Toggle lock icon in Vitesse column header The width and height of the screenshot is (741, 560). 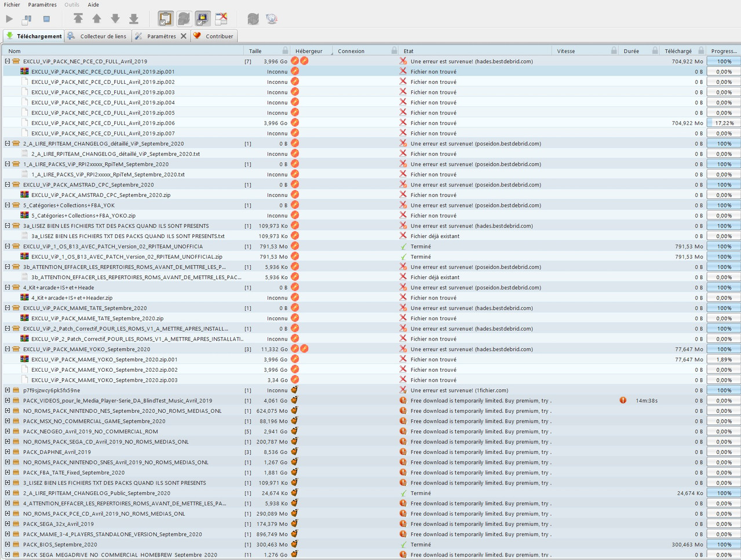(614, 51)
